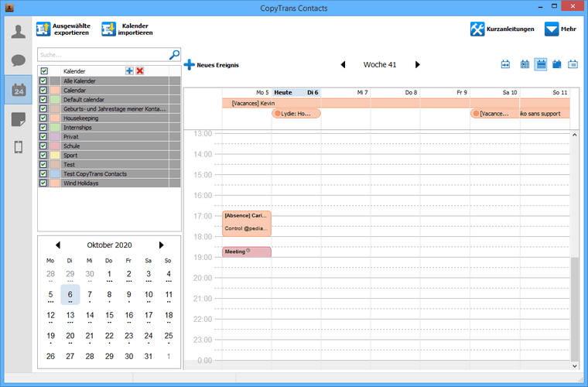588x387 pixels.
Task: Click the Sa 10 column header
Action: pyautogui.click(x=494, y=92)
